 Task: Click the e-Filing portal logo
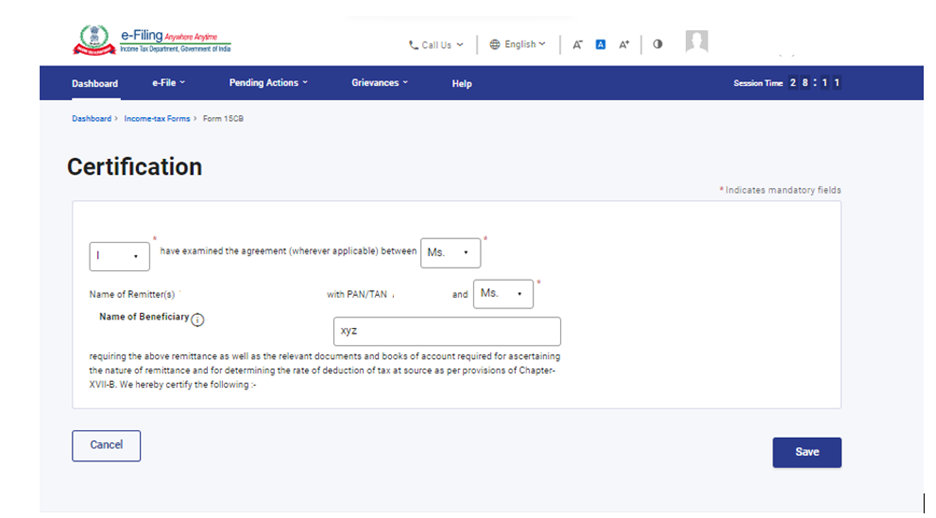pyautogui.click(x=152, y=41)
